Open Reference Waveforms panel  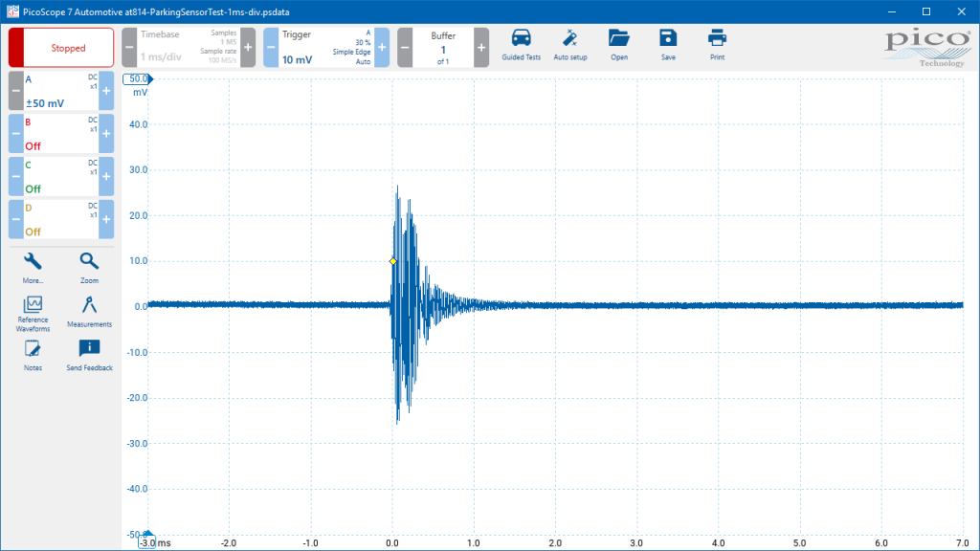tap(33, 314)
